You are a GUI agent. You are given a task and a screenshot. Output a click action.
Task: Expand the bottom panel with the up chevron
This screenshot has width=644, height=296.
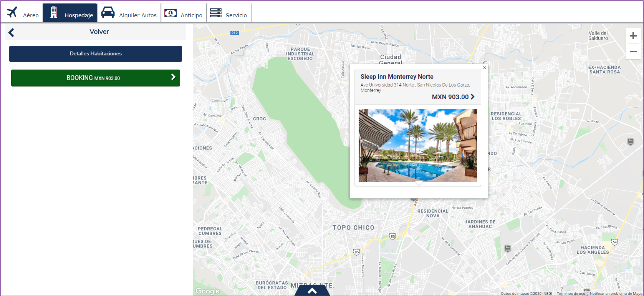tap(312, 291)
